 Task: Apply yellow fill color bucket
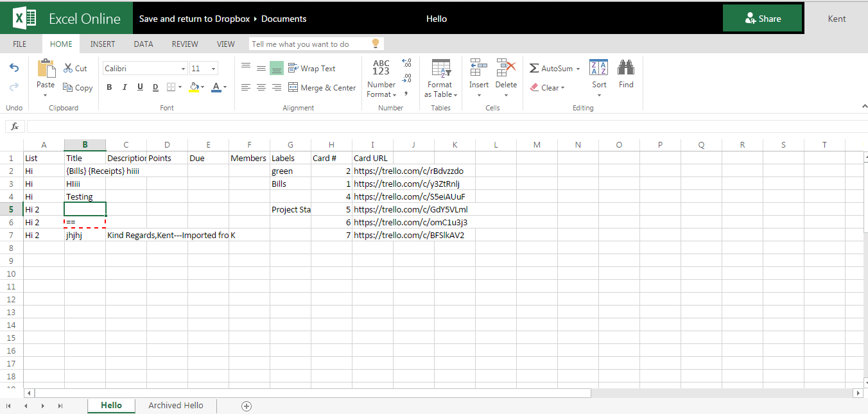(x=194, y=87)
